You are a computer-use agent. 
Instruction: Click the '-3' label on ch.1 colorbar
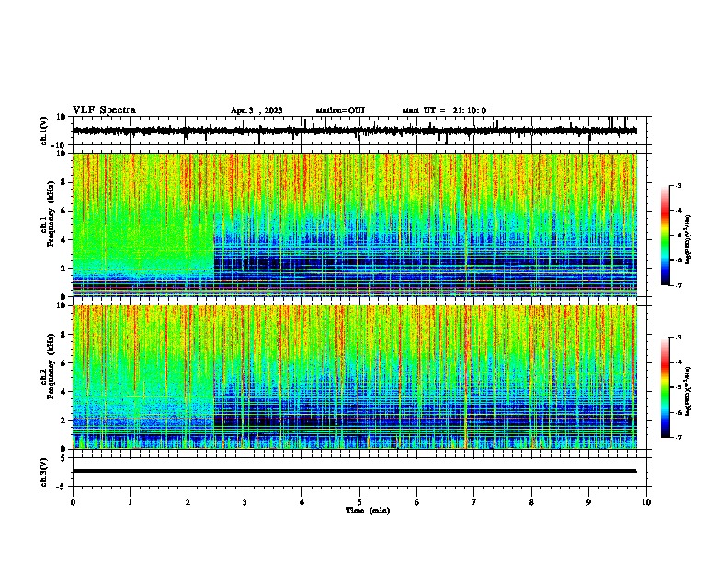[x=678, y=185]
